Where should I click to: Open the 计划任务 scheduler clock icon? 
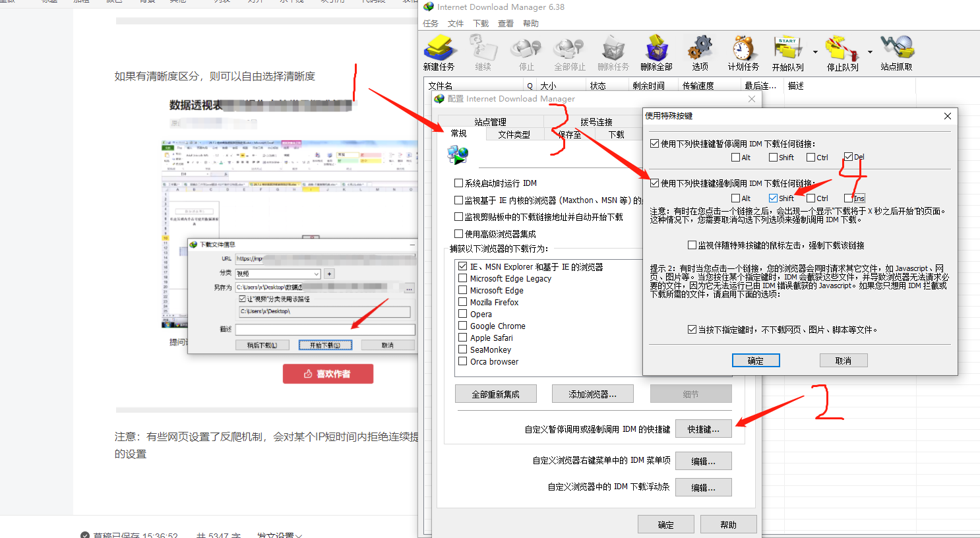point(743,53)
